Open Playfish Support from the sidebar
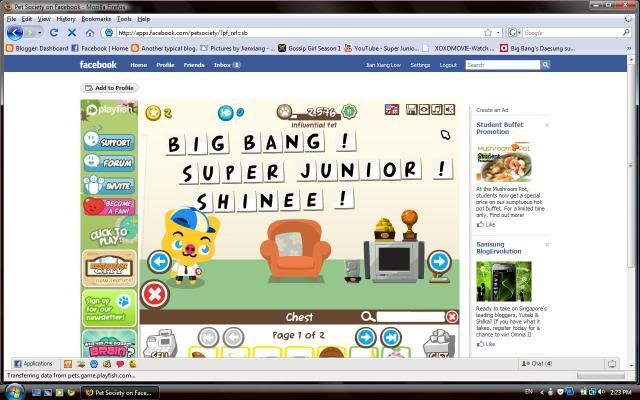 click(x=109, y=141)
